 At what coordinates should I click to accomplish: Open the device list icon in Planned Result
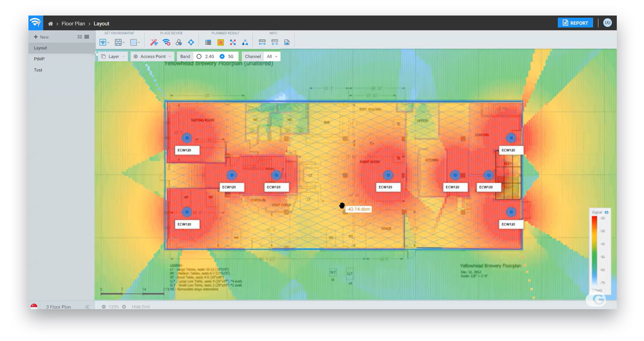[x=208, y=42]
